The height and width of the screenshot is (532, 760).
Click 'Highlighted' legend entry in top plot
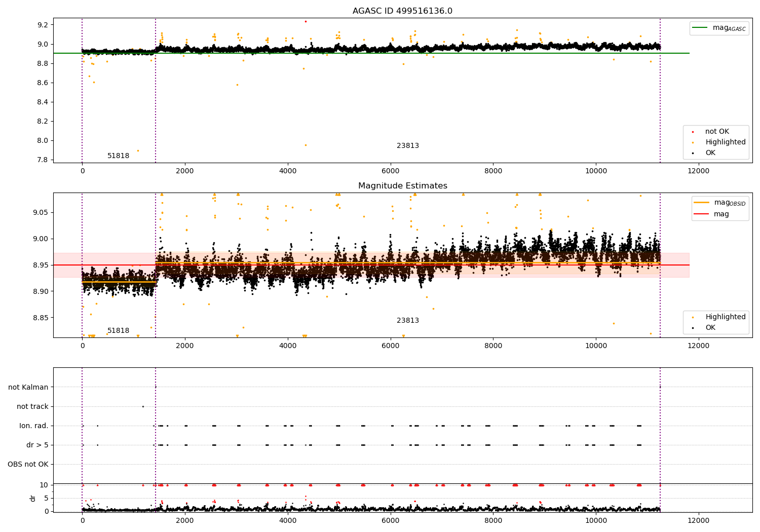click(x=719, y=142)
